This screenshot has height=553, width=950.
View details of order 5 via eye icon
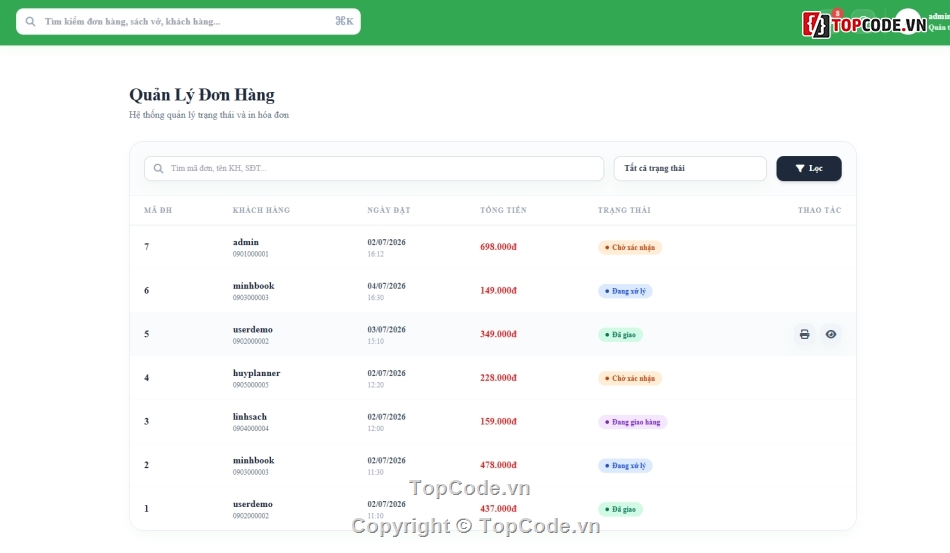click(x=831, y=334)
